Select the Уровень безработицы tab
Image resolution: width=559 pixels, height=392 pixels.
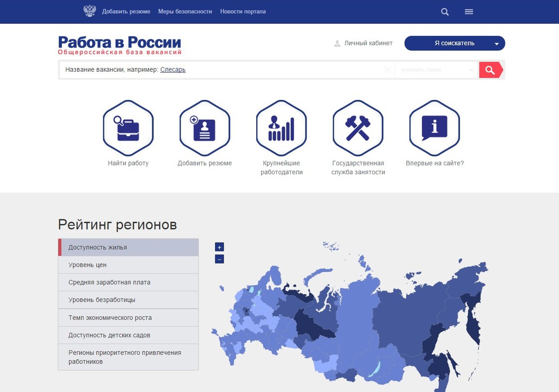[x=128, y=300]
